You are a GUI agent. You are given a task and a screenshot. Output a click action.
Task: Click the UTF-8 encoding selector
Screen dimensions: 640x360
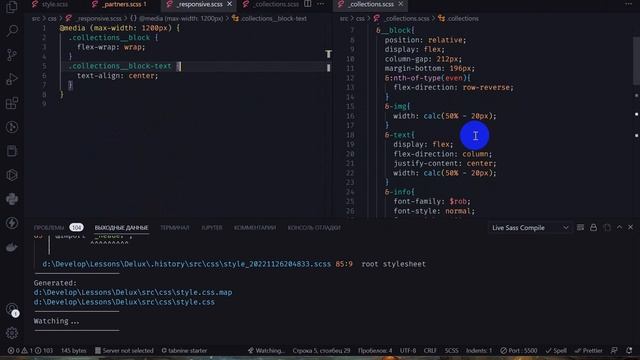tap(408, 351)
